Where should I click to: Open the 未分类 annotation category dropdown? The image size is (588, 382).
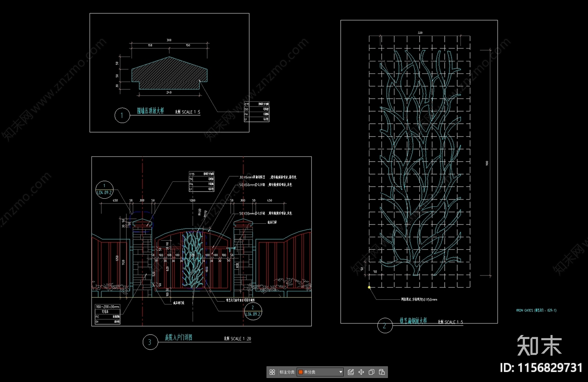[320, 372]
